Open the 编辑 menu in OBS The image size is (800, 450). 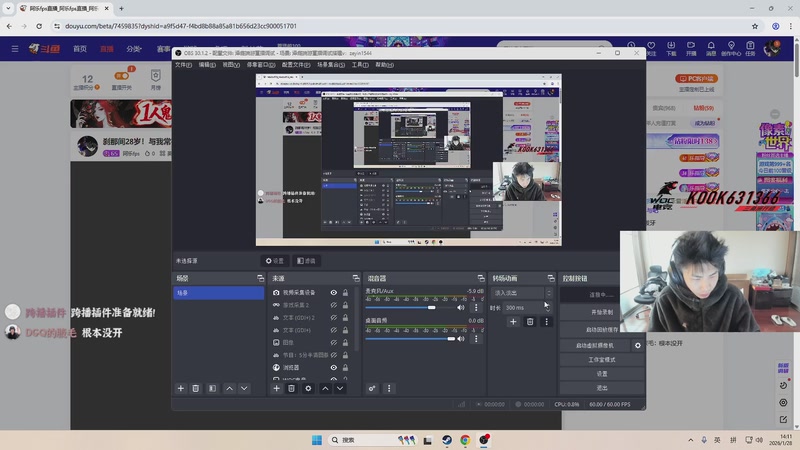pos(207,65)
